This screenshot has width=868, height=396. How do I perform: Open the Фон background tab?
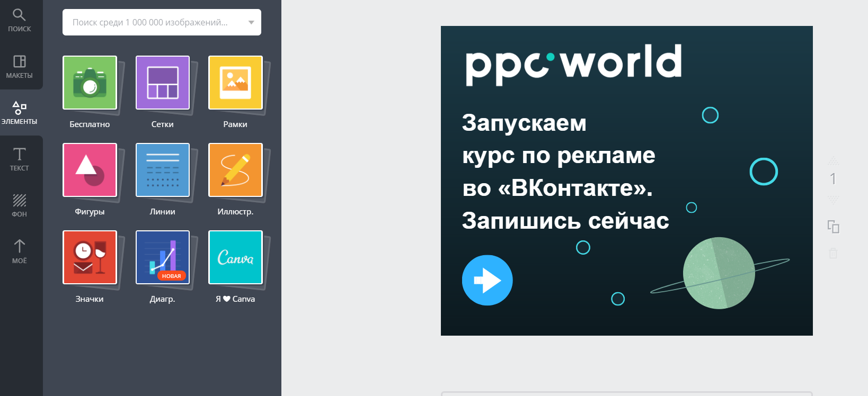tap(19, 205)
